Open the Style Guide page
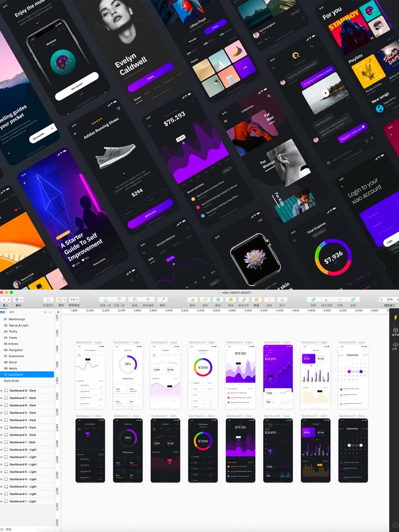Screen dimensions: 399x532 point(11,381)
